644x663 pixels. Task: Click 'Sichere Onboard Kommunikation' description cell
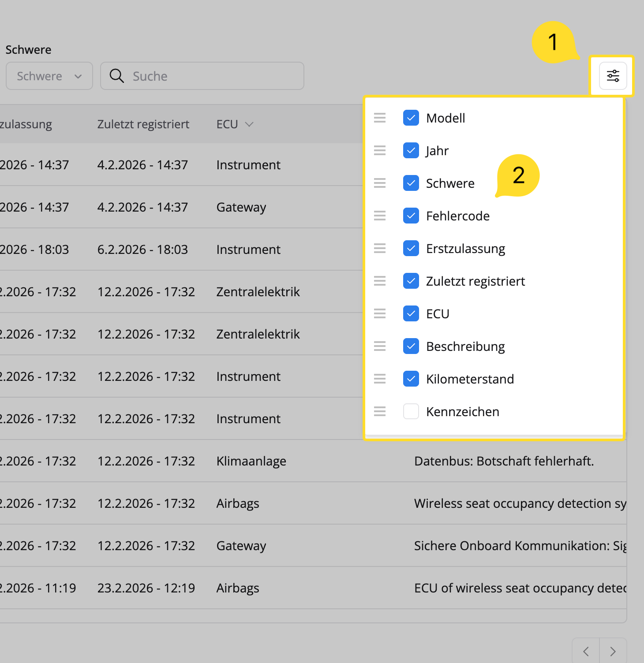tap(520, 546)
